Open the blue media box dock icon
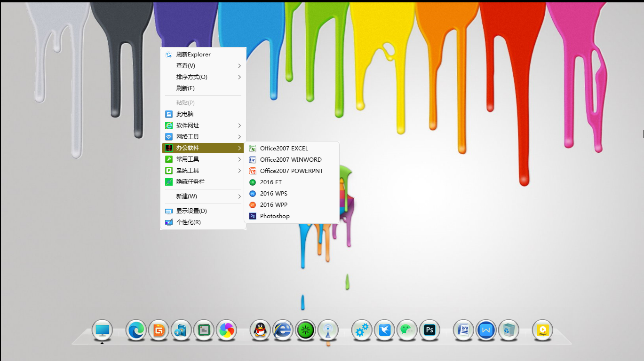644x361 pixels. [x=181, y=330]
